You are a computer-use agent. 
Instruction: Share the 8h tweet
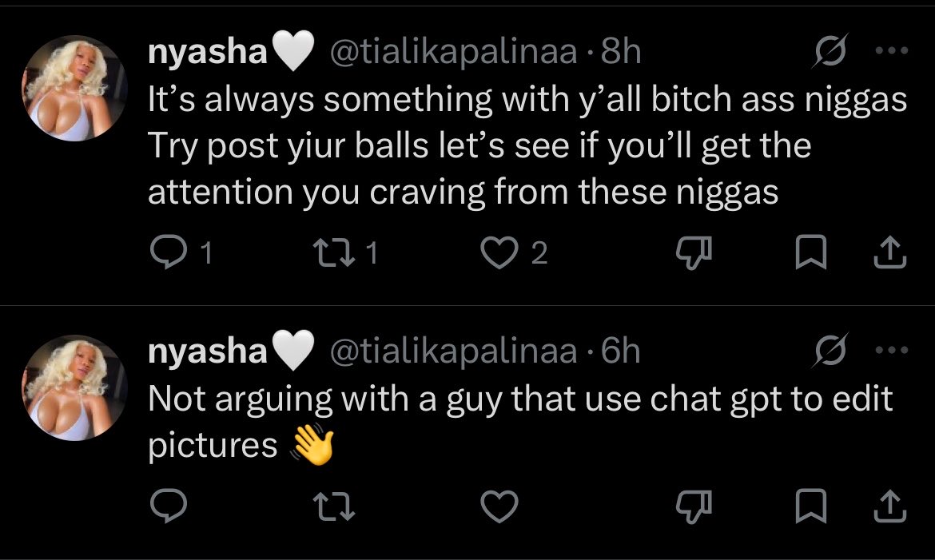point(889,253)
